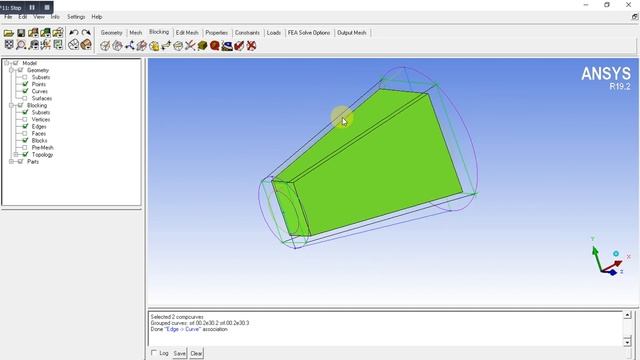Image resolution: width=640 pixels, height=360 pixels.
Task: Open the geometry file dropdown icon
Action: click(33, 33)
